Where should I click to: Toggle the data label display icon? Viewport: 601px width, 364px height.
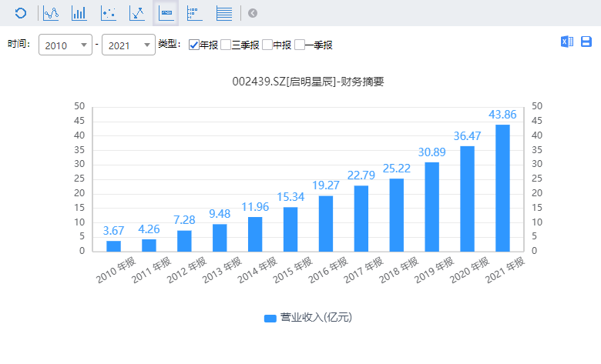pos(166,13)
